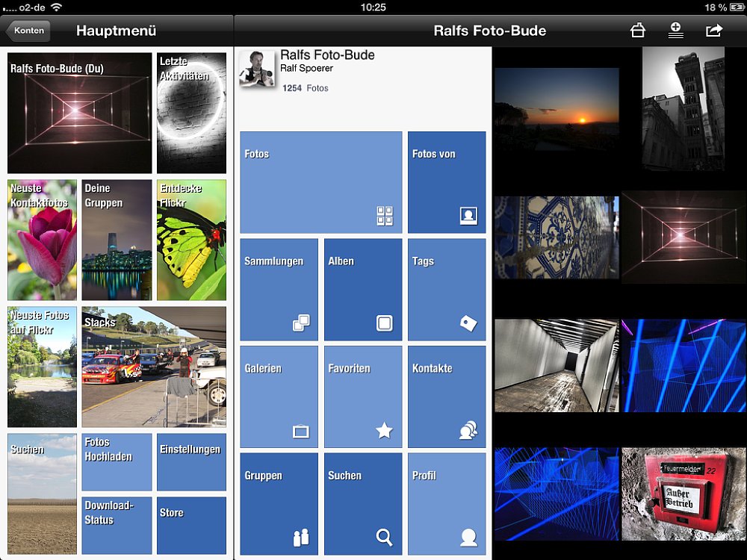The width and height of the screenshot is (747, 560).
Task: Select Download-Status menu tile
Action: [117, 526]
